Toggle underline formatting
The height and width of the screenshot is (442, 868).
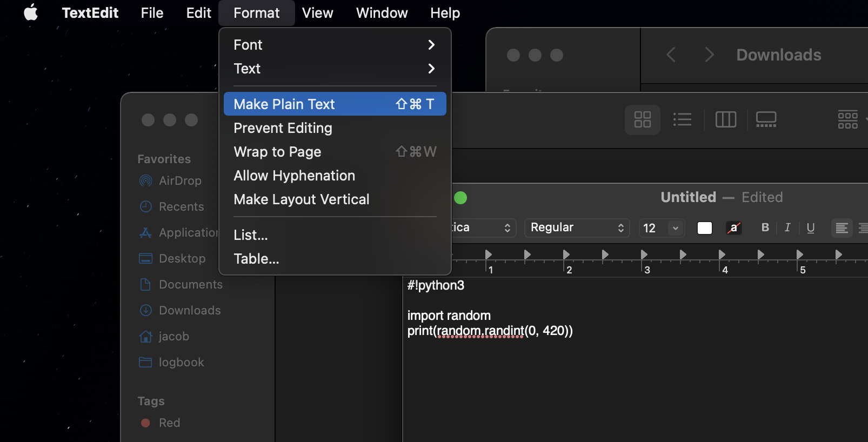point(810,227)
